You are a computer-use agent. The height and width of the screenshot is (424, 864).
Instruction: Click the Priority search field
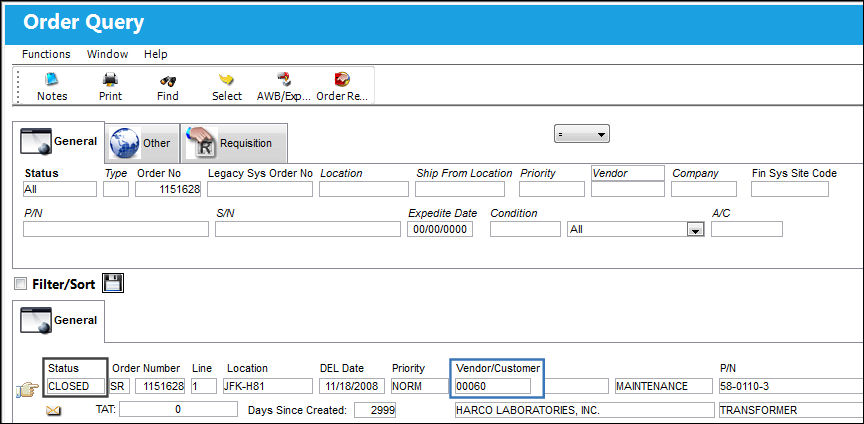pos(552,189)
